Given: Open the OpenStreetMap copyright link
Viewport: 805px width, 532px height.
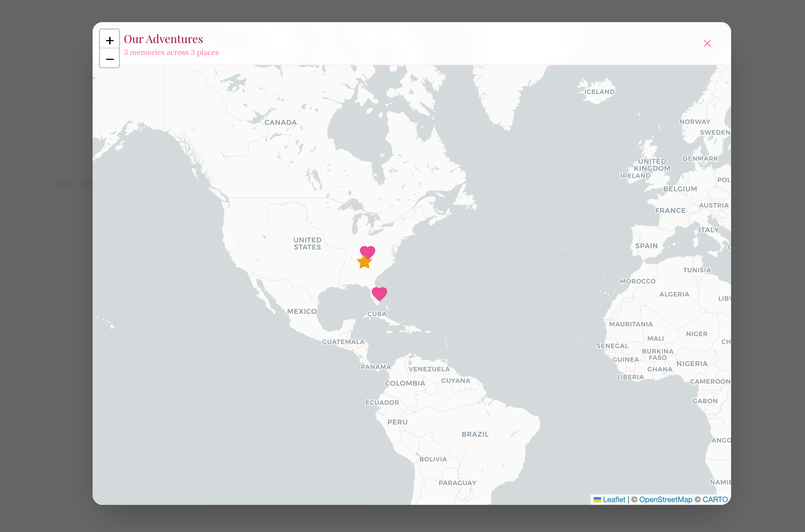Looking at the screenshot, I should tap(665, 500).
